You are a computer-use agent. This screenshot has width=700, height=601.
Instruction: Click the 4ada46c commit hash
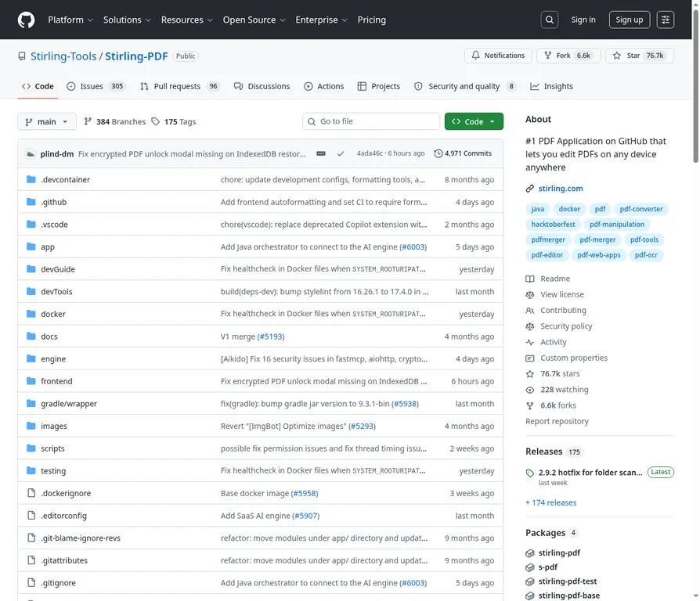click(370, 153)
